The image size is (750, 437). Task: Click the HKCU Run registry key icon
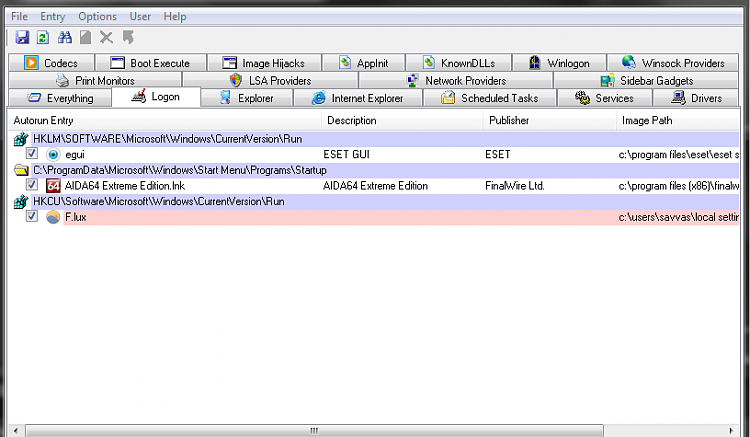coord(21,202)
